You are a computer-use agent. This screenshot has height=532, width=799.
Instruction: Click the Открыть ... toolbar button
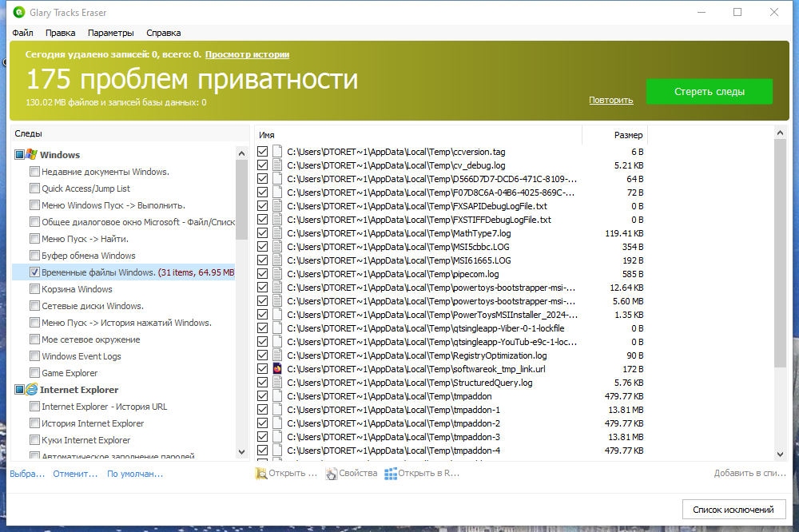tap(286, 474)
